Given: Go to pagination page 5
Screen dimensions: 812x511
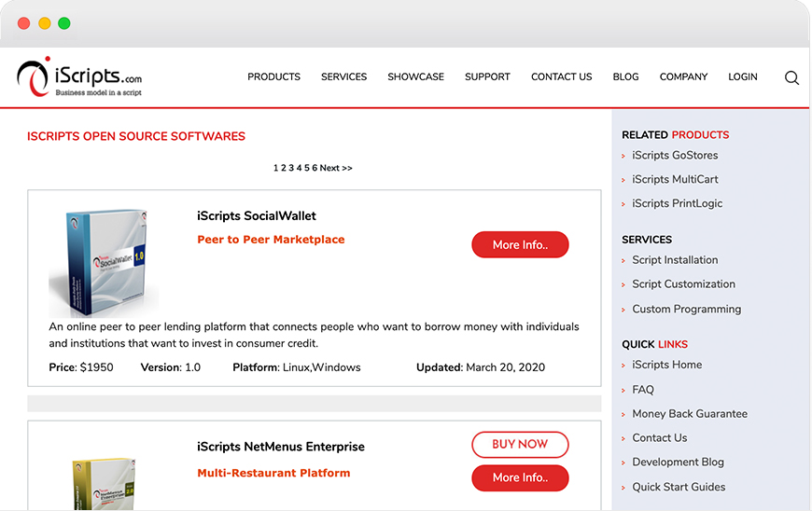Looking at the screenshot, I should click(306, 168).
